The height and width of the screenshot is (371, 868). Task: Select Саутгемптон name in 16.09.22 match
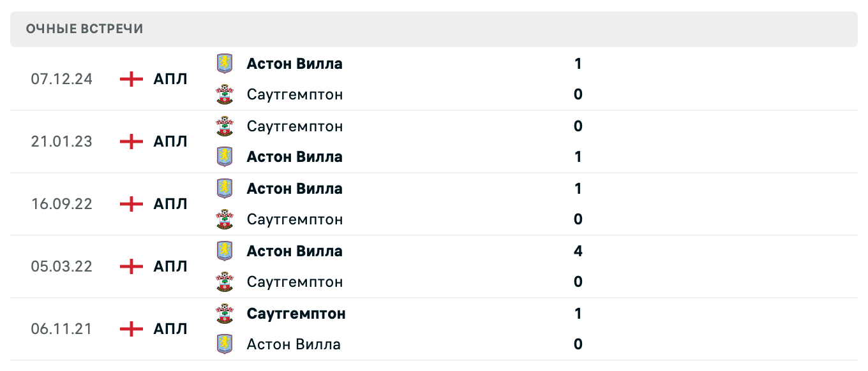click(x=294, y=219)
